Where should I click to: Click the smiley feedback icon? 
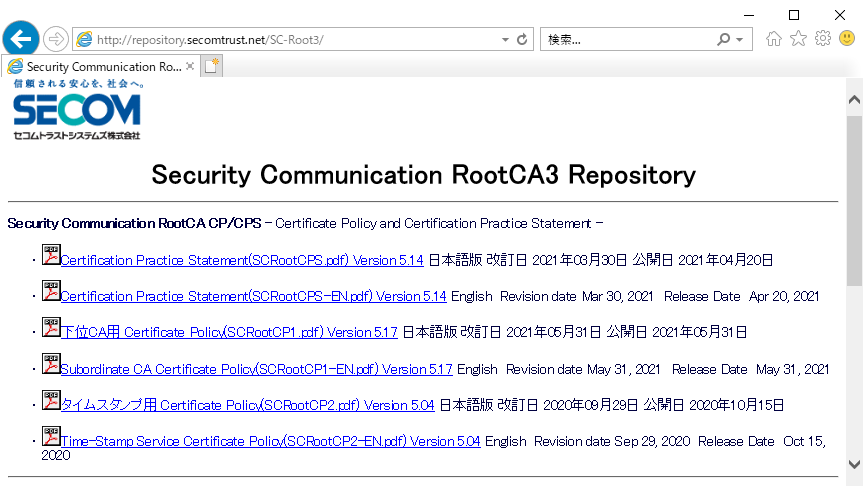click(847, 39)
